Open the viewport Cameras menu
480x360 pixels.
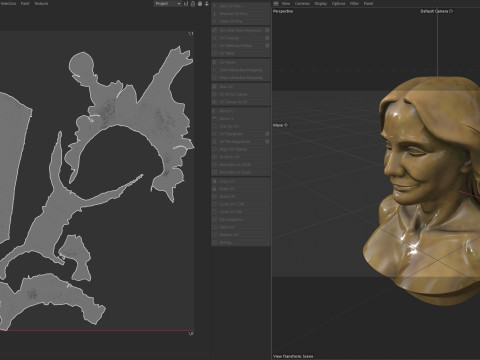pos(302,3)
